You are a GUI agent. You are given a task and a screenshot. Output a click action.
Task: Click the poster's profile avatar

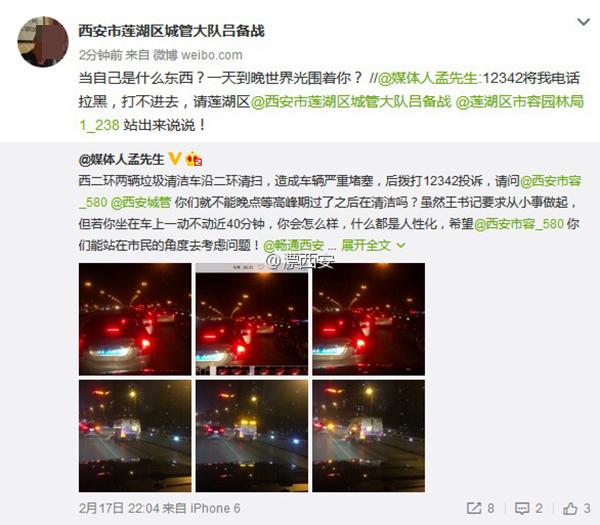point(43,42)
